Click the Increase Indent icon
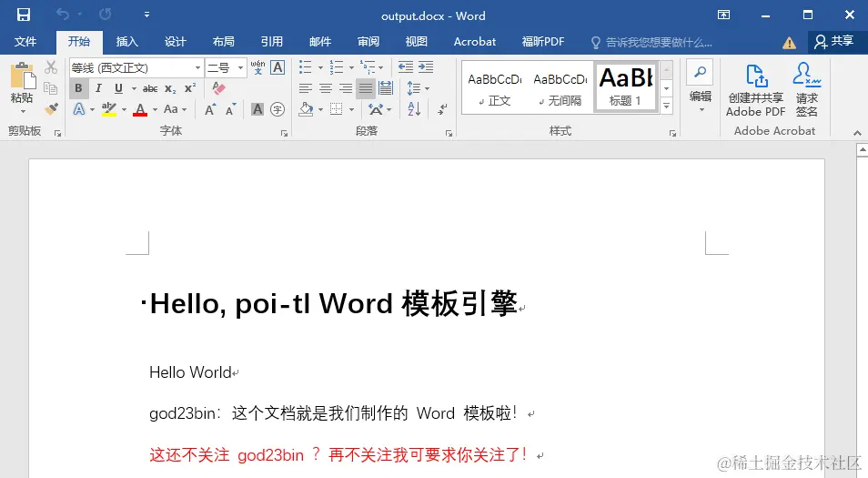The height and width of the screenshot is (478, 868). pyautogui.click(x=426, y=67)
